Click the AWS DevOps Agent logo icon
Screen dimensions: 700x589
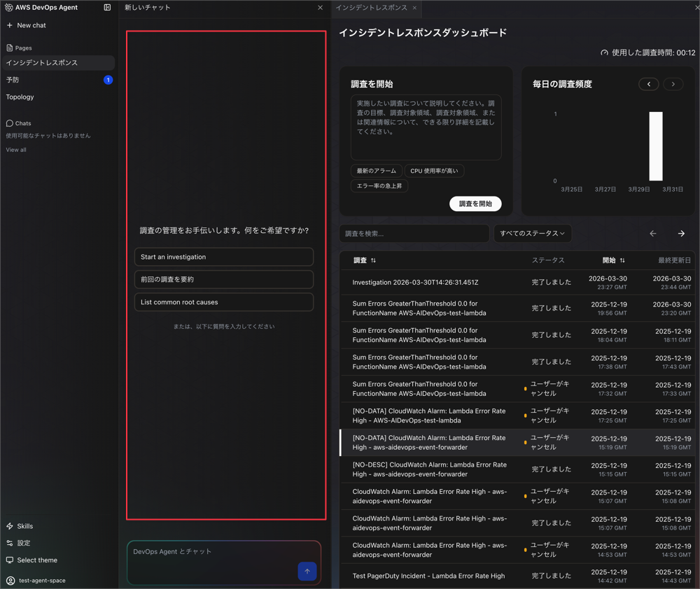[8, 8]
